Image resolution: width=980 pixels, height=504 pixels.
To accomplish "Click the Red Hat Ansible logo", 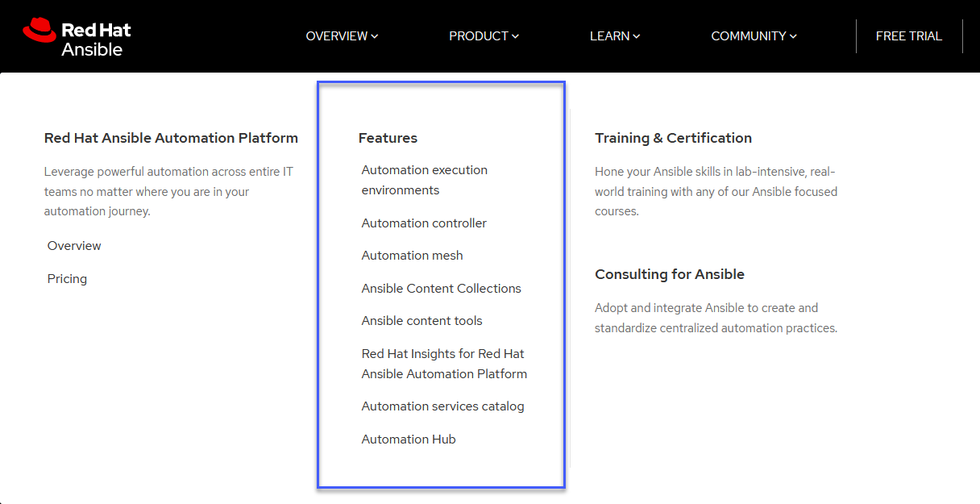I will coord(77,35).
